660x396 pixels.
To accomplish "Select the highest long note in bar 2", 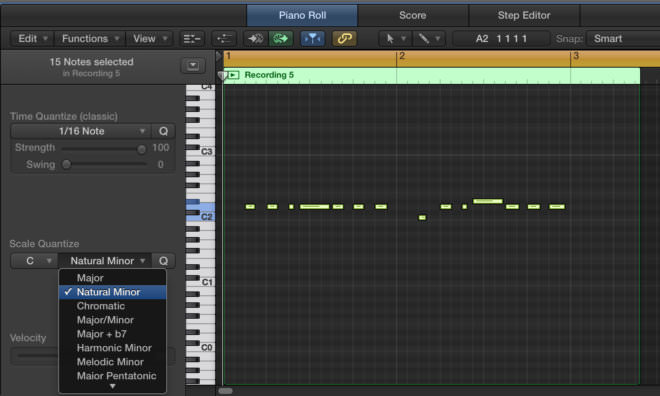I will point(487,201).
